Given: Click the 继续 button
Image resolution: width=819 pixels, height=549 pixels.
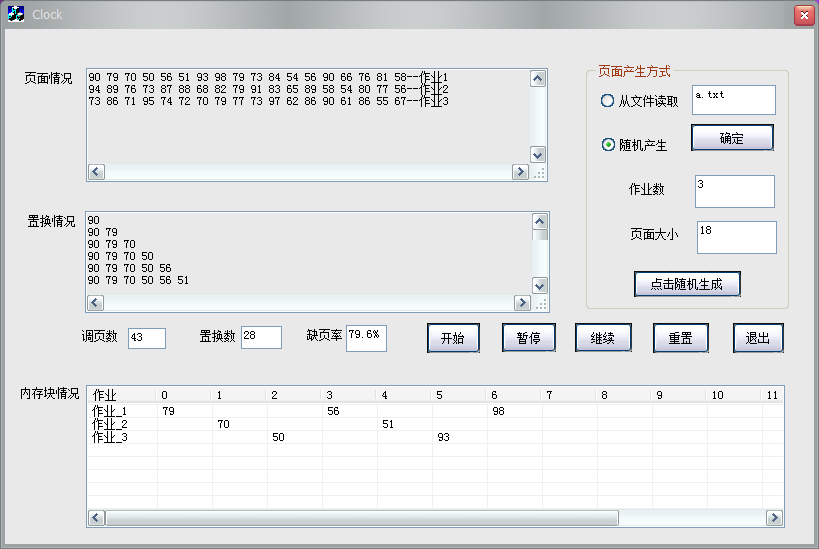Looking at the screenshot, I should point(603,338).
